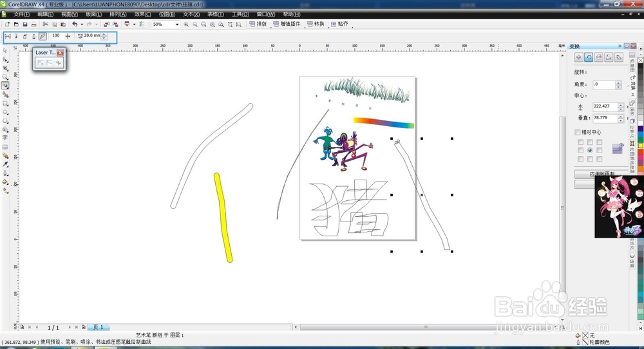Open the 效果(C) menu
Viewport: 644px width, 349px height.
(x=142, y=14)
